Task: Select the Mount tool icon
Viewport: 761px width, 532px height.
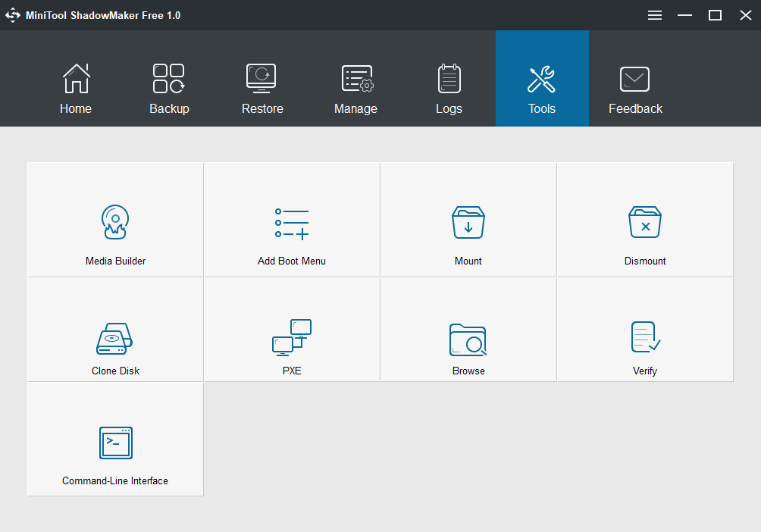Action: pos(468,222)
